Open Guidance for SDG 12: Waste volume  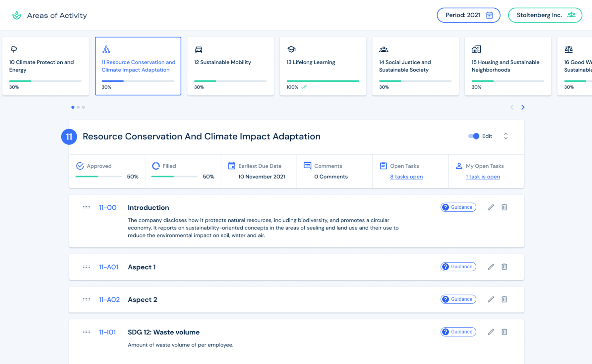click(x=458, y=332)
